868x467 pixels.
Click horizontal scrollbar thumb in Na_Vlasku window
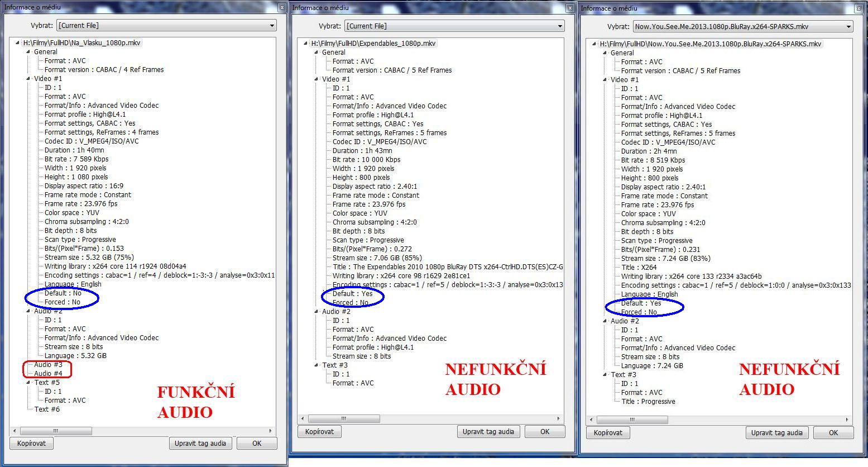(x=56, y=431)
